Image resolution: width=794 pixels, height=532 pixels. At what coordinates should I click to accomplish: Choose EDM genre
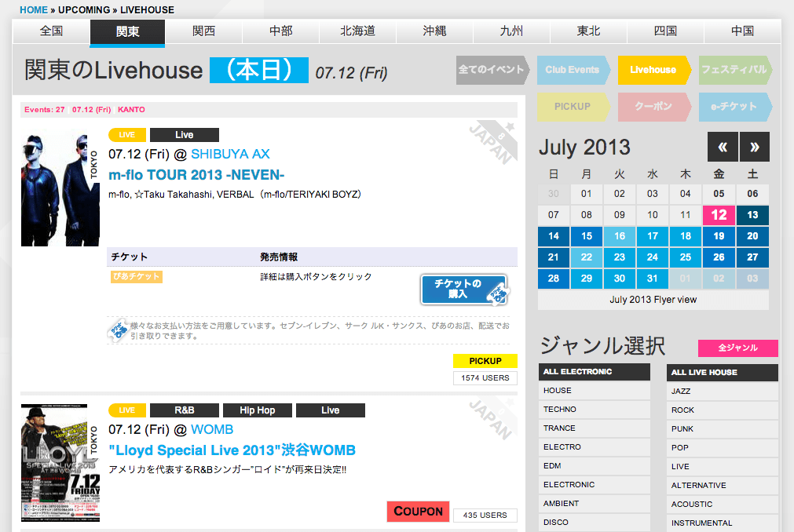(x=595, y=466)
